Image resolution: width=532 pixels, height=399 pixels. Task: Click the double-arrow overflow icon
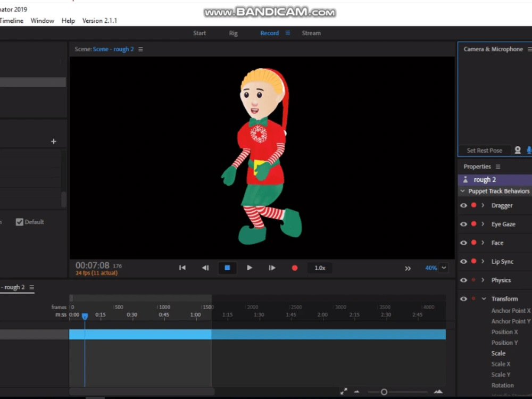408,268
